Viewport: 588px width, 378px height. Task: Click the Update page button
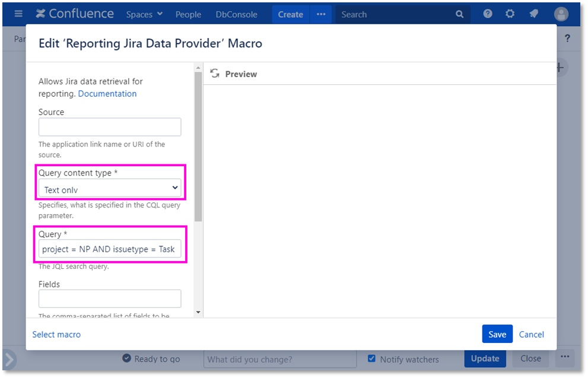click(485, 358)
